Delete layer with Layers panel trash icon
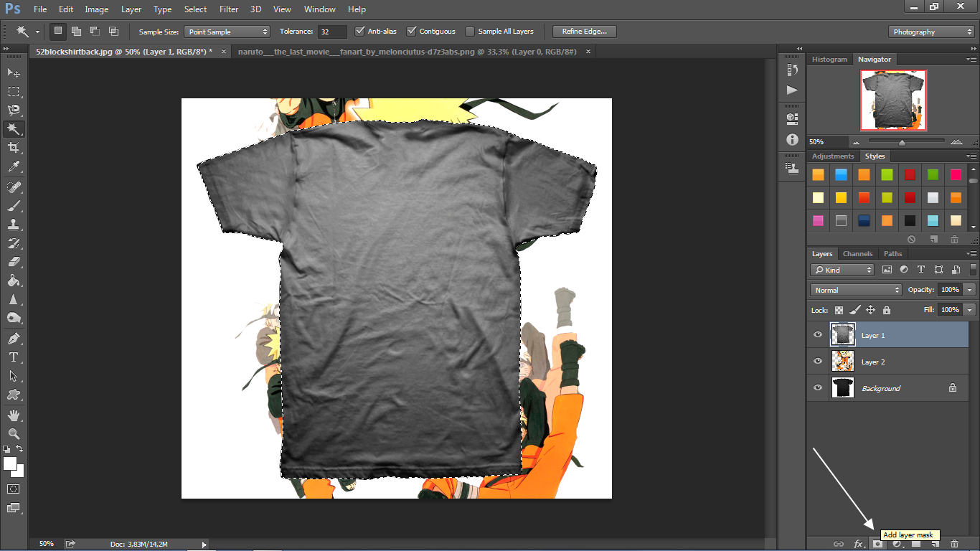Screen dimensions: 980x551 954,544
